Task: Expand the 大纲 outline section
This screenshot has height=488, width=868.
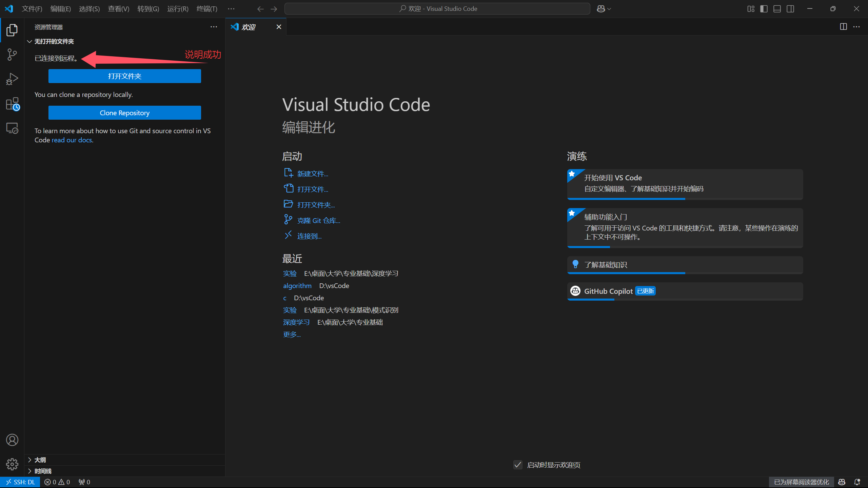Action: pyautogui.click(x=40, y=460)
